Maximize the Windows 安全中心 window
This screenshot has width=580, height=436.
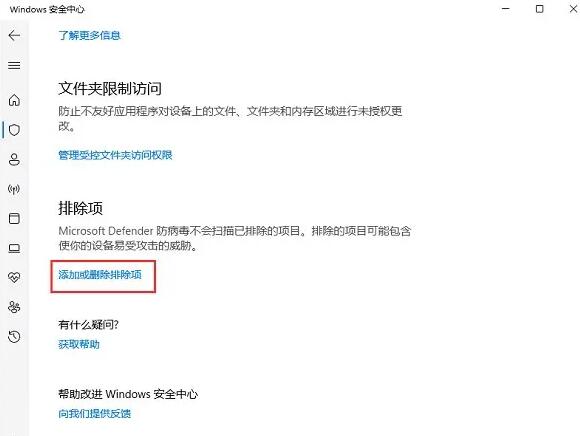[x=540, y=9]
